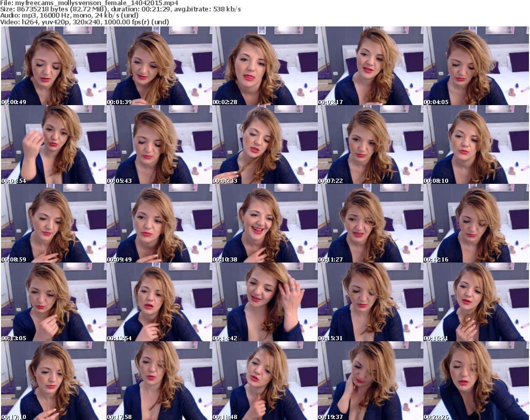Select the "Audio: mp3, 16000 Hz" line

click(69, 16)
